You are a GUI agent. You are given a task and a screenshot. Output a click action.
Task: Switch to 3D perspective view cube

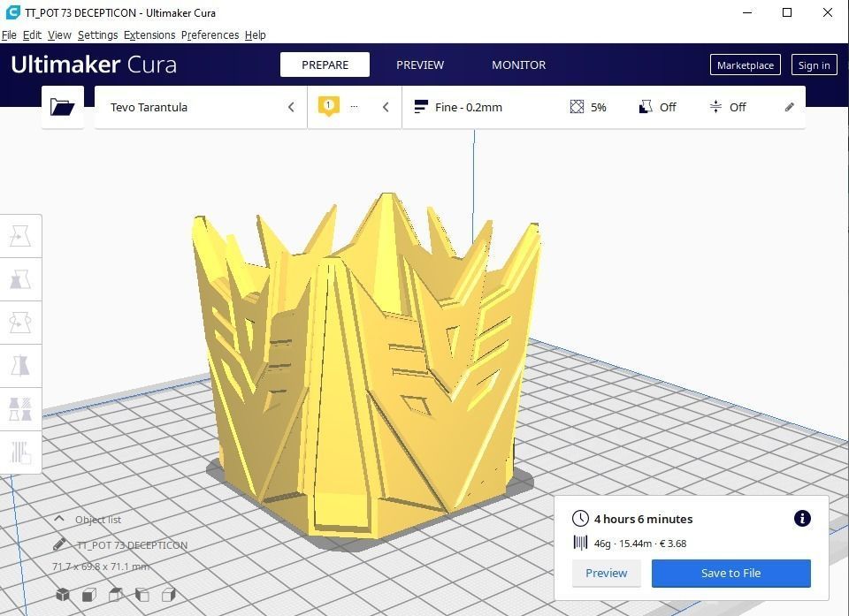pos(63,595)
